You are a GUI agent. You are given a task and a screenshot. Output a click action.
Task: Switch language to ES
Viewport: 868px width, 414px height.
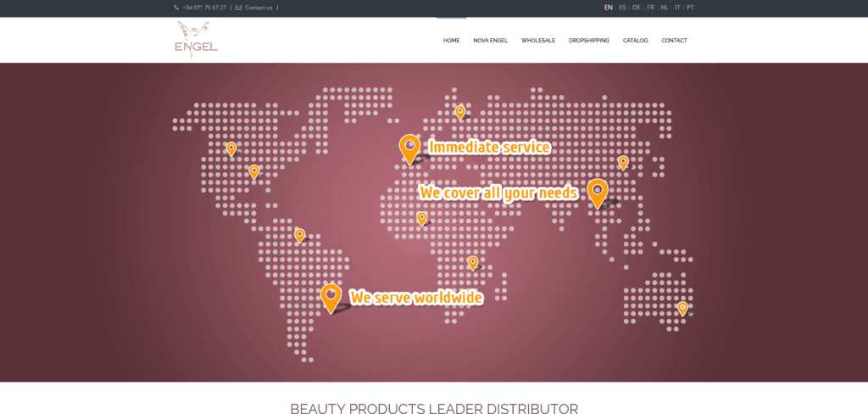tap(623, 8)
